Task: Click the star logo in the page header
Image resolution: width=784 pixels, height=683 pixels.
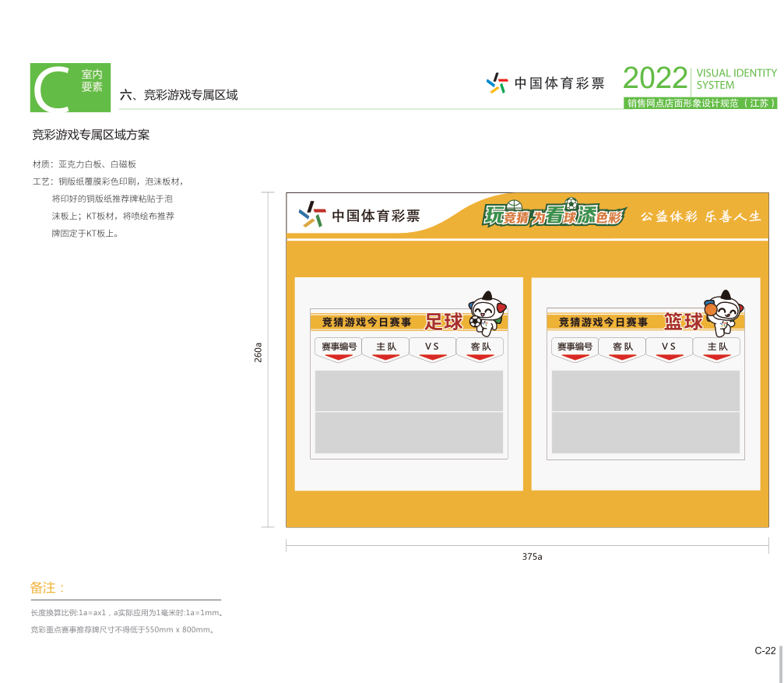Action: tap(496, 83)
